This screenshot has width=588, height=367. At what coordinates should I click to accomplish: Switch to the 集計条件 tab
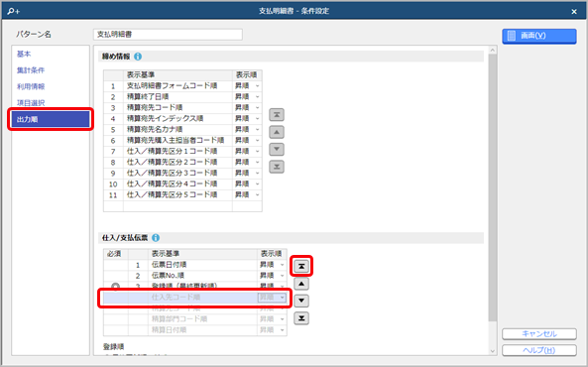[x=31, y=70]
